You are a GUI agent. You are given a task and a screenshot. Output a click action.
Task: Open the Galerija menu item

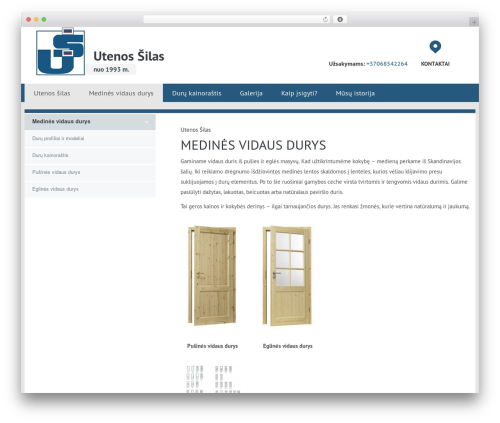251,93
